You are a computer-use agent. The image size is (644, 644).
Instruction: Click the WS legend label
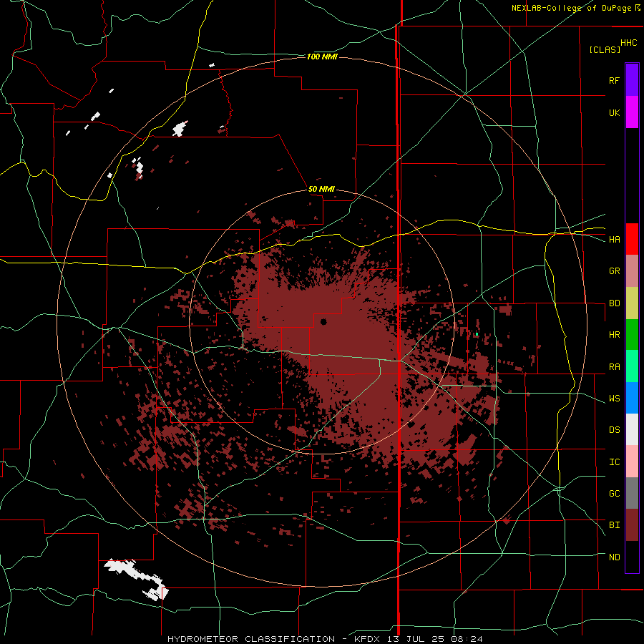(614, 399)
